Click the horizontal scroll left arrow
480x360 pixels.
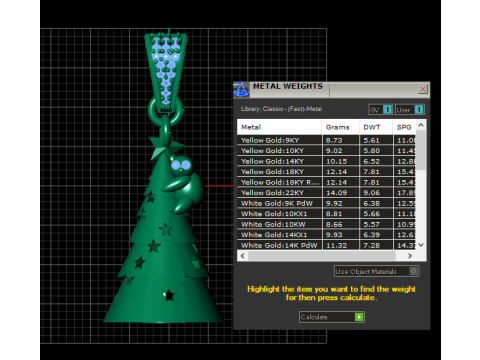coord(243,256)
